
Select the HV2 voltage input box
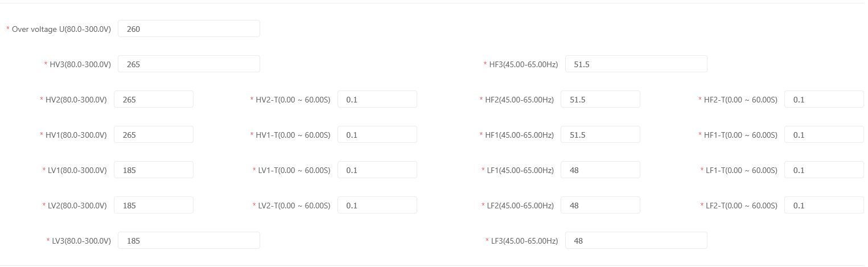point(154,100)
